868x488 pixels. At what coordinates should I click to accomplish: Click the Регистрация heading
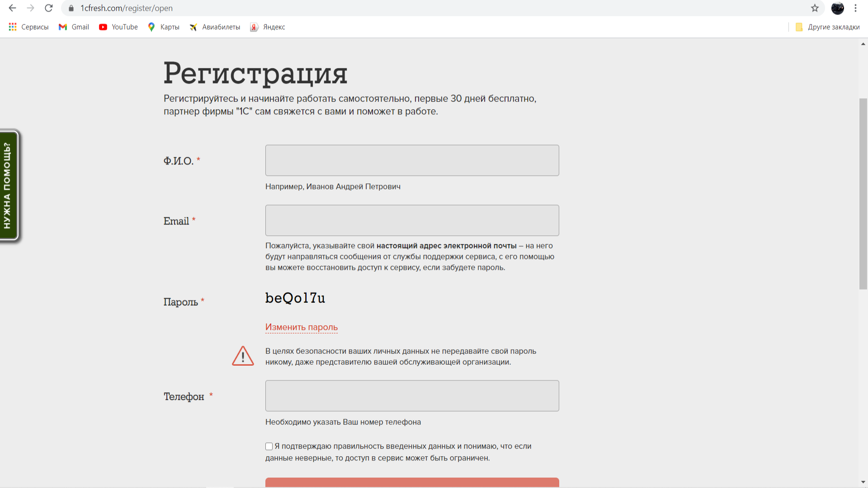click(255, 74)
